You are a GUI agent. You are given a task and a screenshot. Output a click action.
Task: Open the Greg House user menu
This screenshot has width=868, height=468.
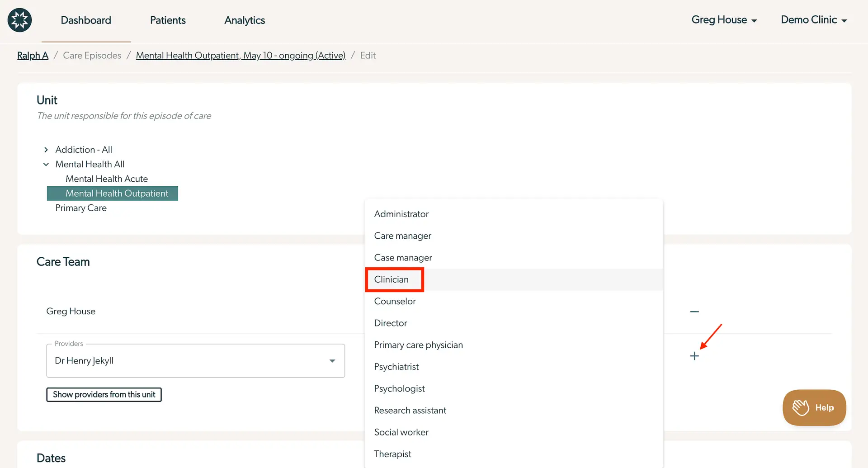coord(723,20)
